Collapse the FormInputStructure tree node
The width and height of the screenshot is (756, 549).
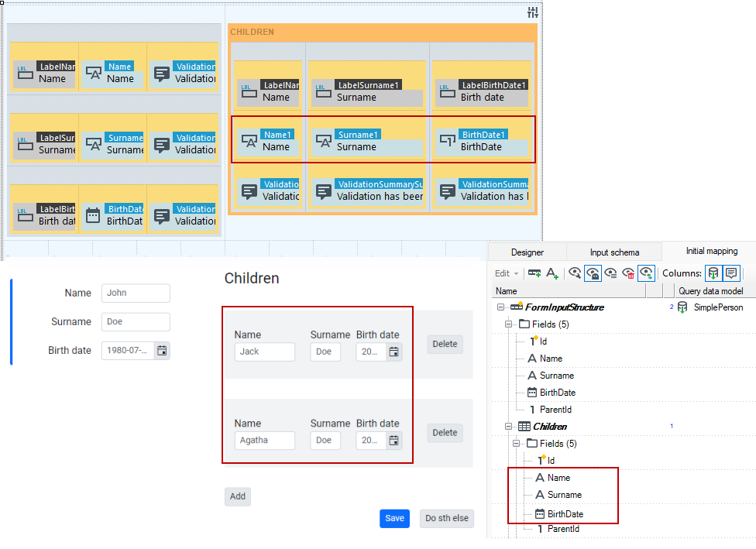(x=500, y=307)
